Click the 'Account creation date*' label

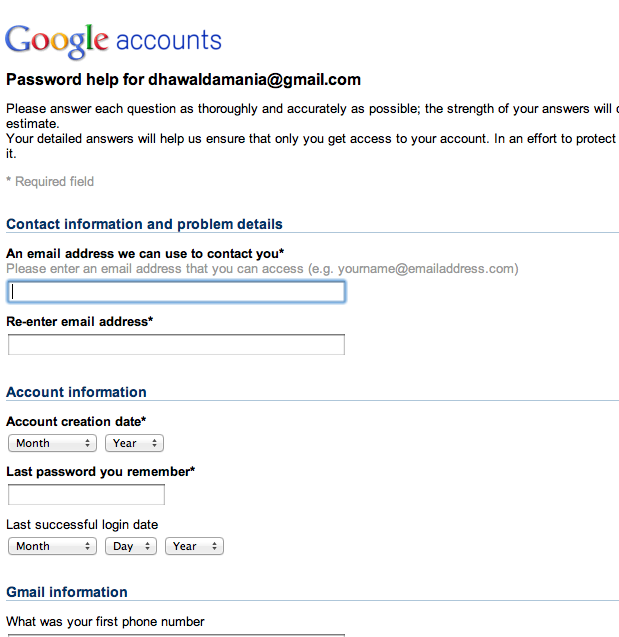click(x=76, y=422)
